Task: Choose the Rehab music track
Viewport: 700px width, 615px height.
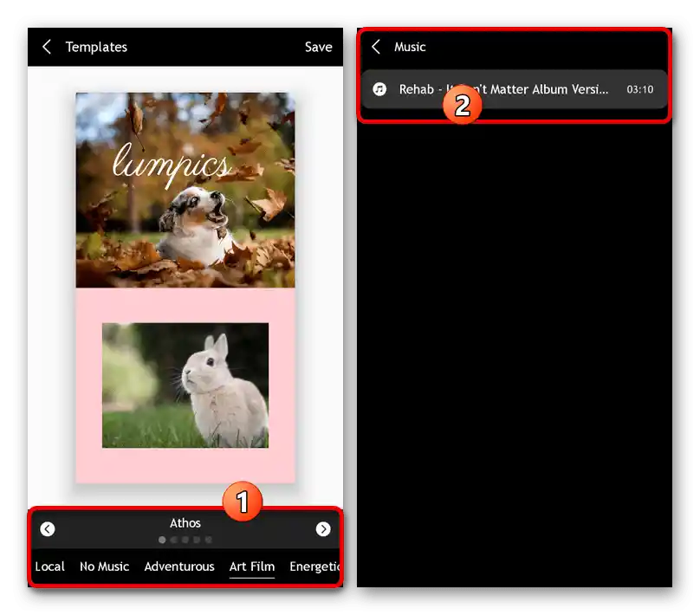Action: (514, 89)
